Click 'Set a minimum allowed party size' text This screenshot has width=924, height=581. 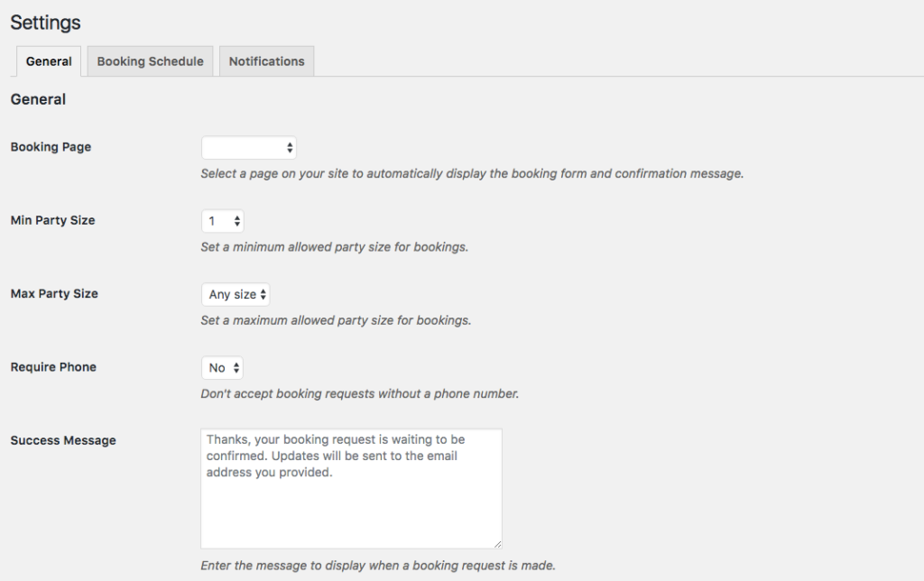click(335, 247)
